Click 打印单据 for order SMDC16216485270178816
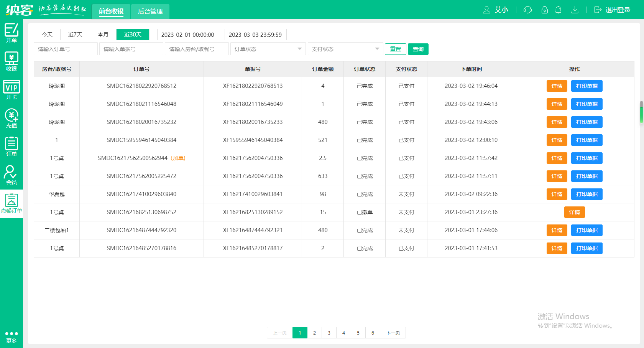Screen dimensions: 644x348 pos(587,248)
